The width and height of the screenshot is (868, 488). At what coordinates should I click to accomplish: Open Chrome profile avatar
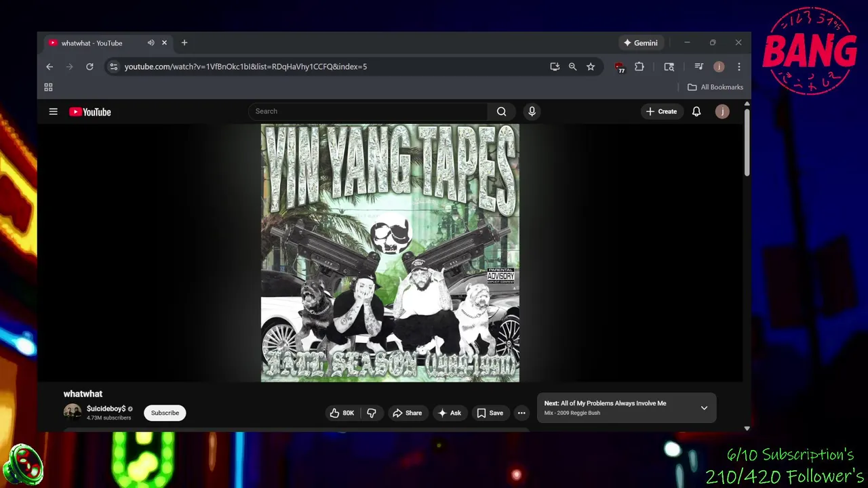[x=719, y=66]
